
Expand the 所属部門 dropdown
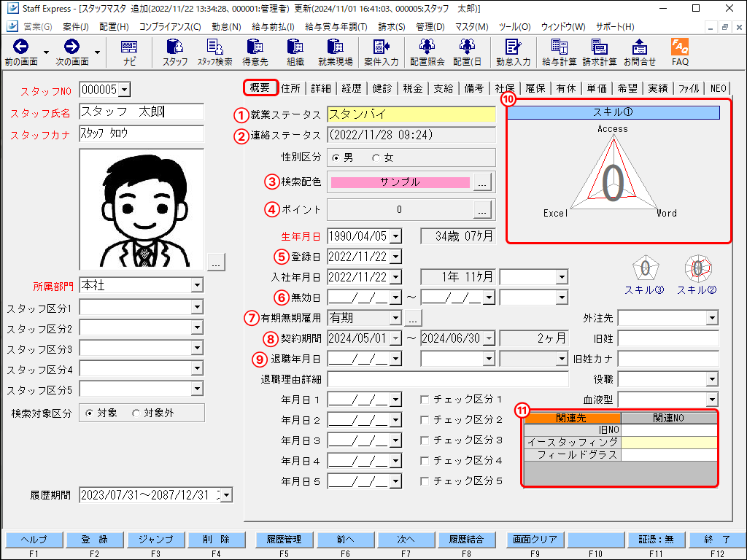tap(196, 285)
